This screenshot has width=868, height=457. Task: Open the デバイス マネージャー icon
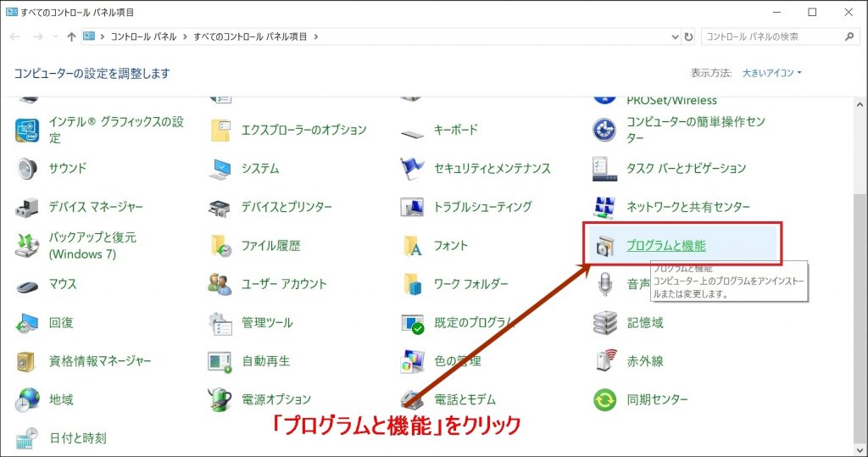click(x=27, y=207)
